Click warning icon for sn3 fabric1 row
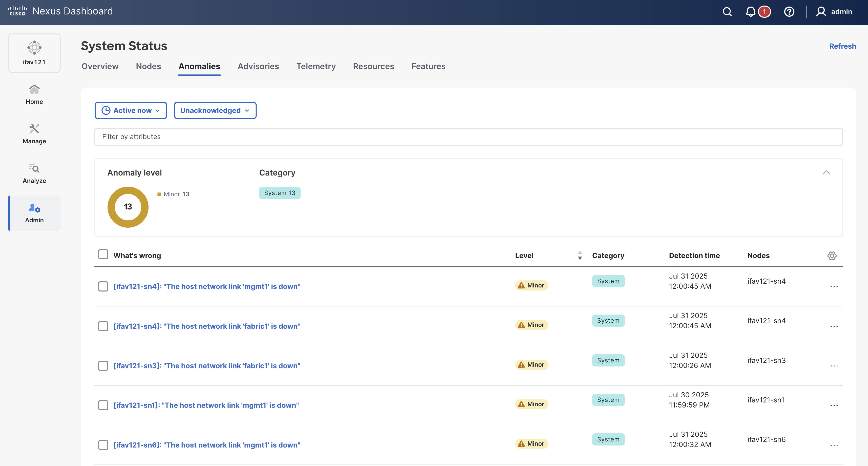 pos(521,365)
